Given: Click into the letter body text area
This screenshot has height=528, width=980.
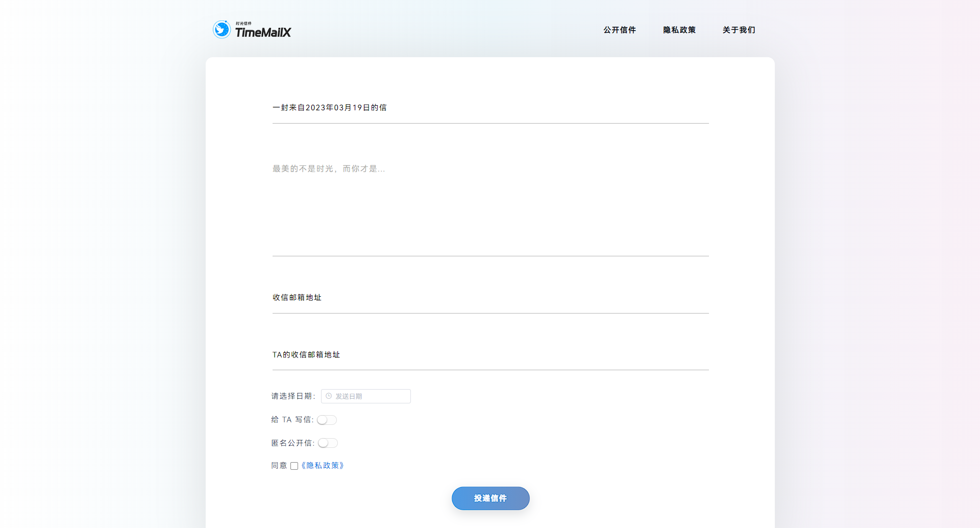Looking at the screenshot, I should point(490,204).
